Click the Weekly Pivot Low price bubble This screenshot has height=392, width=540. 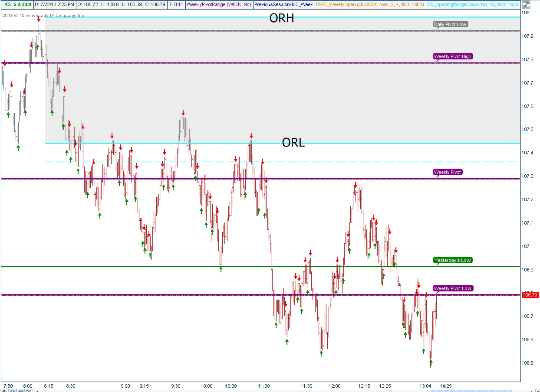click(453, 288)
